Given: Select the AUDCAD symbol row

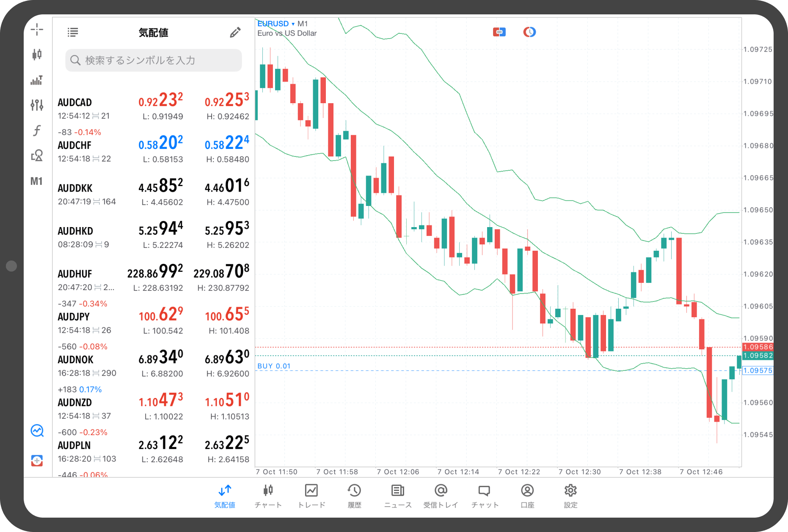Looking at the screenshot, I should click(x=153, y=108).
